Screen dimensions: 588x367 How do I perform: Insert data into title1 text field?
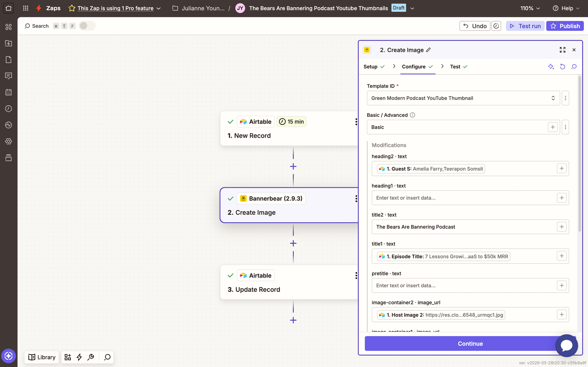click(x=562, y=256)
